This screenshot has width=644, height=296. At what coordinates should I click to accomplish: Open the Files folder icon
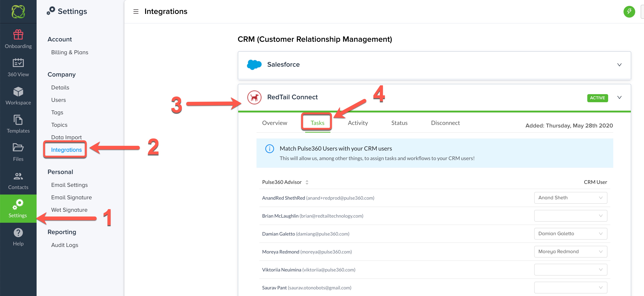click(18, 148)
